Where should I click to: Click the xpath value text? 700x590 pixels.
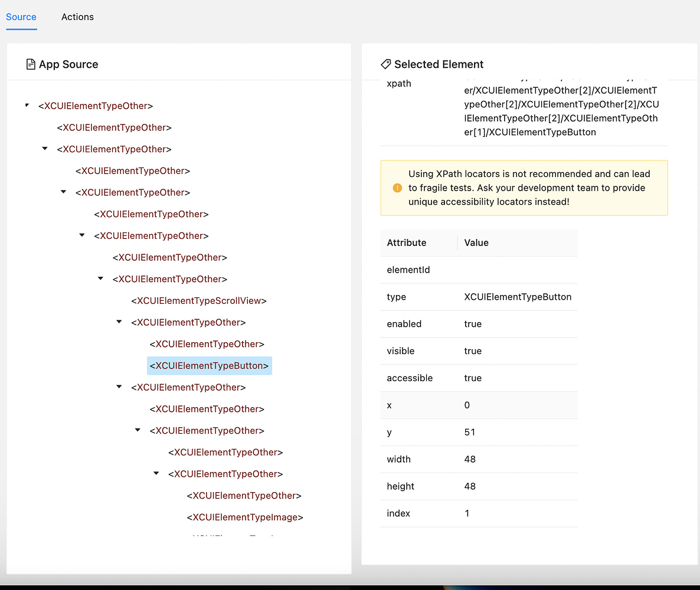click(561, 111)
